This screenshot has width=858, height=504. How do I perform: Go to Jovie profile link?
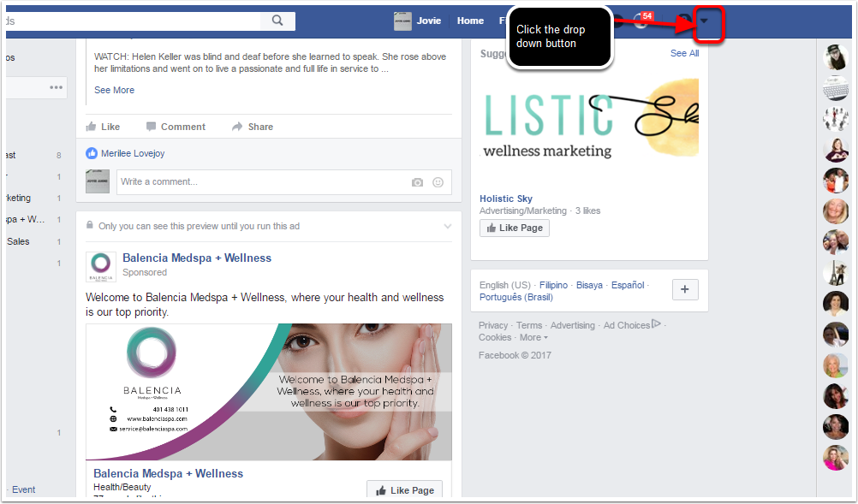click(x=428, y=21)
